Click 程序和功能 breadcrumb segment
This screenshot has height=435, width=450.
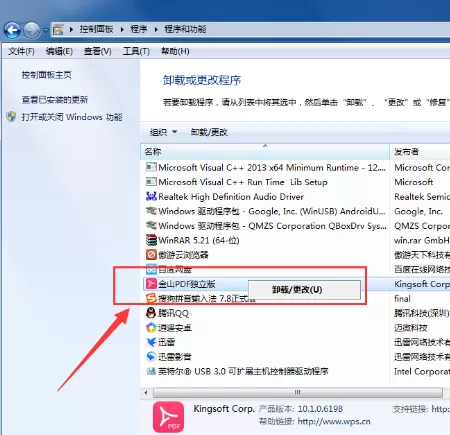coord(185,29)
